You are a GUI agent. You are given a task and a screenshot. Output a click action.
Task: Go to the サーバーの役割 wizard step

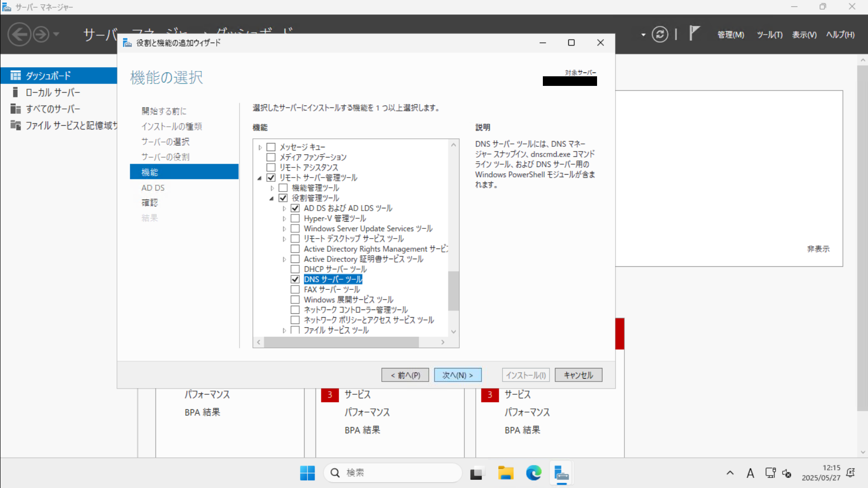[x=165, y=157]
